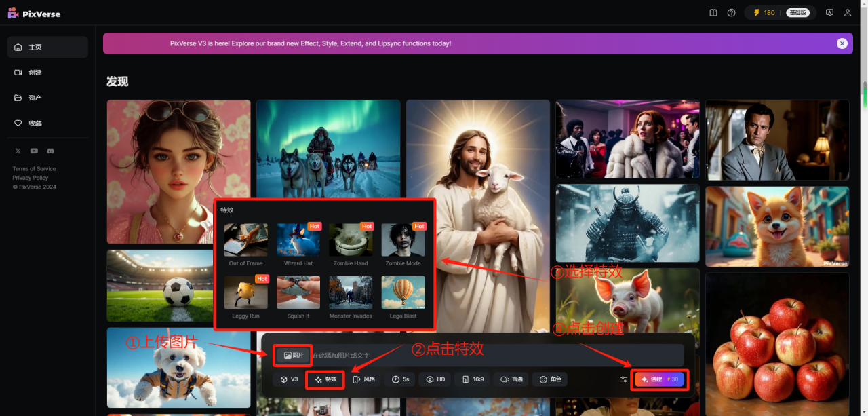Click the 创建 generate button

[x=659, y=379]
